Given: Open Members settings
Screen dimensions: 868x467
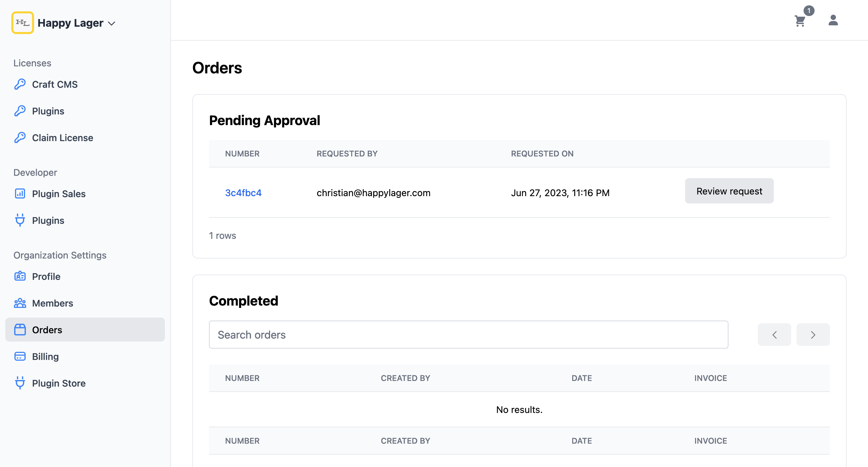Looking at the screenshot, I should tap(85, 303).
